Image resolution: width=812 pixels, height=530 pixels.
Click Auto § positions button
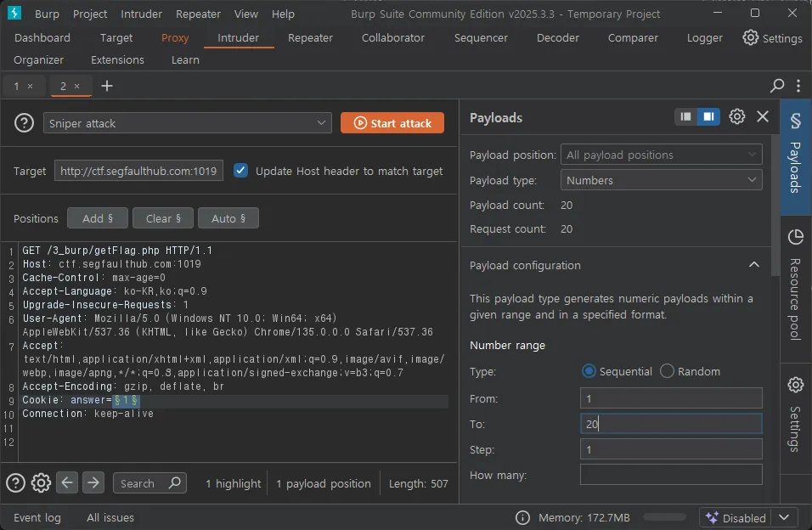[x=228, y=218]
